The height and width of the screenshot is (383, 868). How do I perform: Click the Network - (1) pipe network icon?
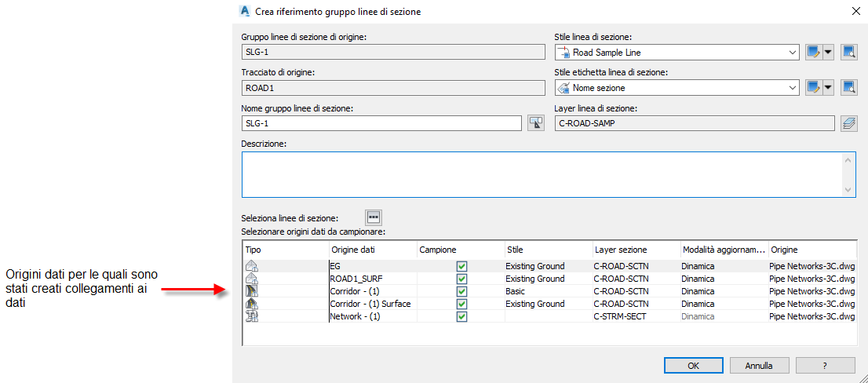point(252,316)
